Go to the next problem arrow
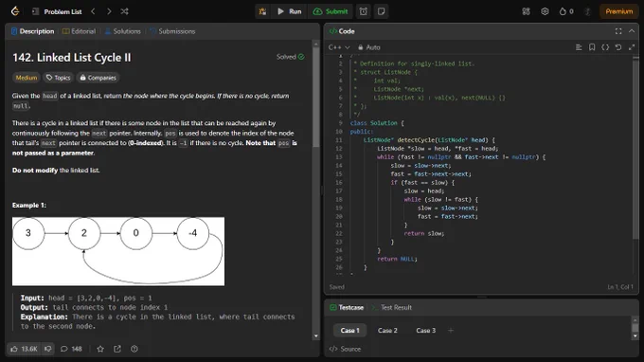The width and height of the screenshot is (644, 362). (109, 11)
